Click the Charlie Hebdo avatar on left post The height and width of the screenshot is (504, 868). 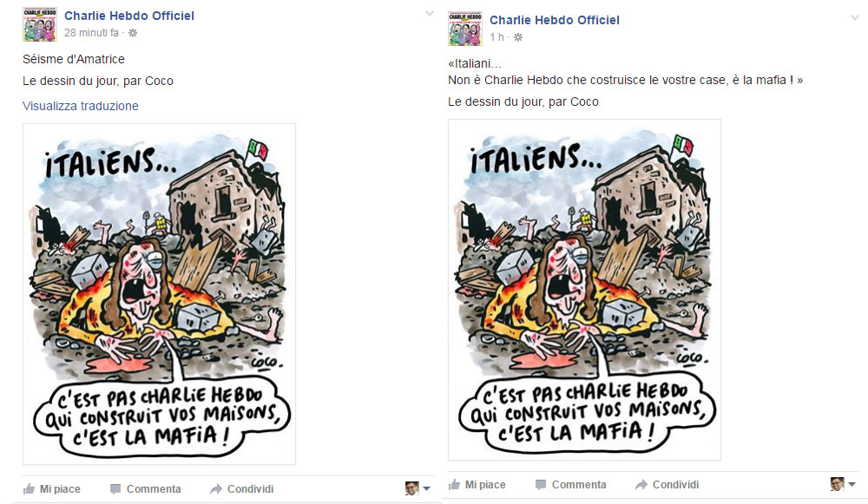(40, 24)
